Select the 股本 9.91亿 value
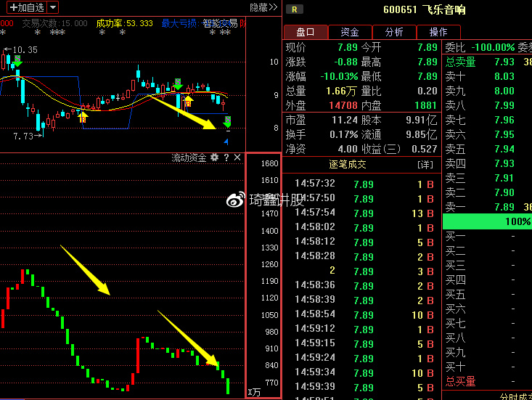Image resolution: width=532 pixels, height=400 pixels. (422, 120)
